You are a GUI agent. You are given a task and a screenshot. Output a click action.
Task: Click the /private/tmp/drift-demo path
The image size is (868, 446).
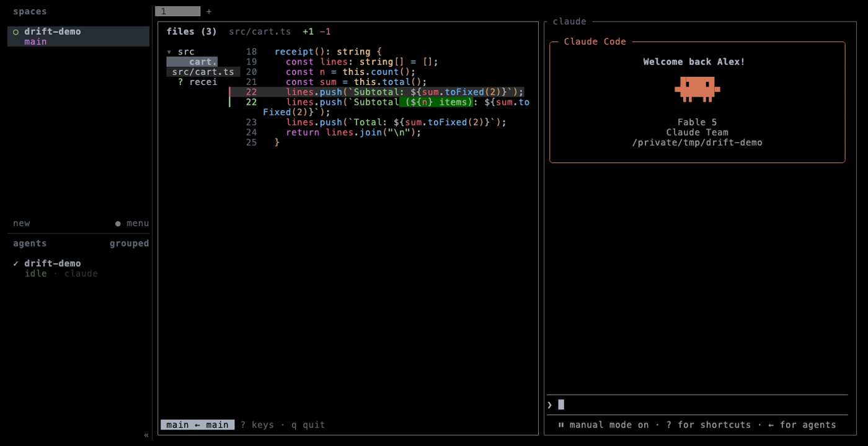click(697, 142)
